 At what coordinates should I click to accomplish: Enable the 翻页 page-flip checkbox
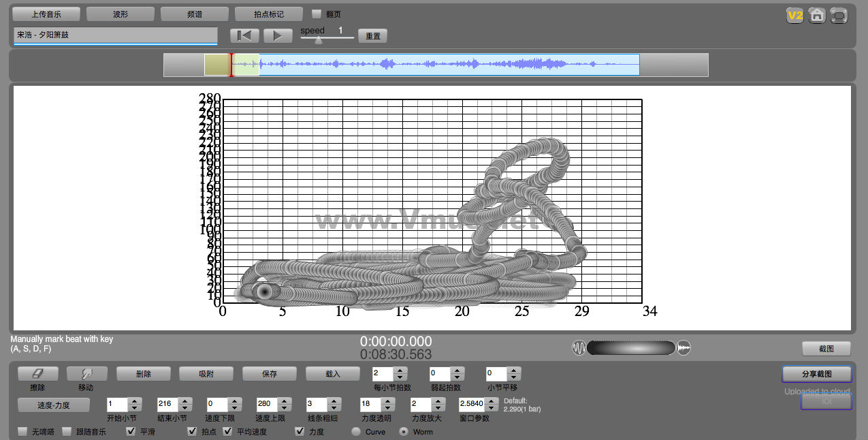317,14
